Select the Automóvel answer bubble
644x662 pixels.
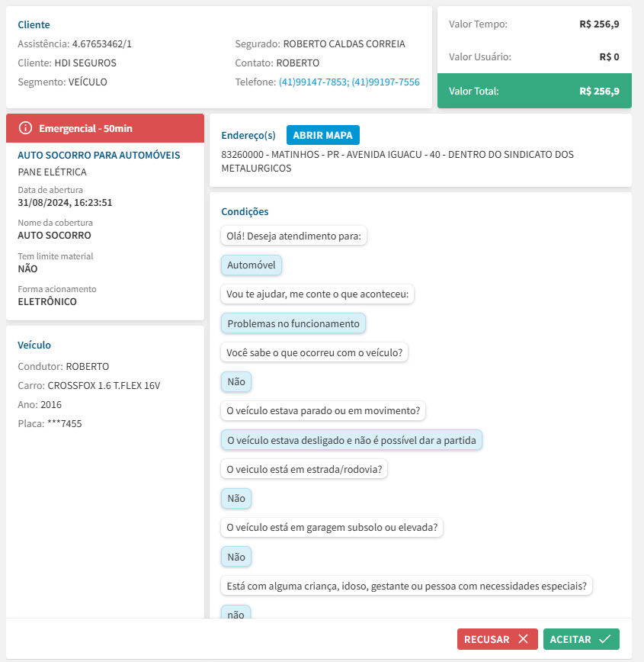pos(252,265)
